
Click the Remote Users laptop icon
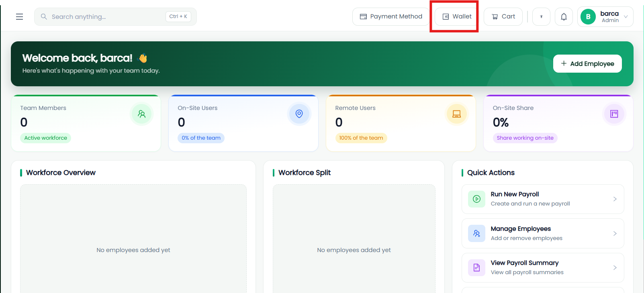[457, 114]
